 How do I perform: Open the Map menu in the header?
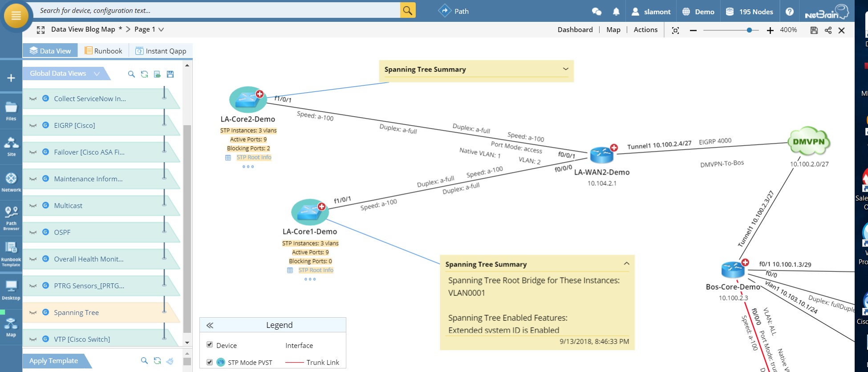coord(613,29)
